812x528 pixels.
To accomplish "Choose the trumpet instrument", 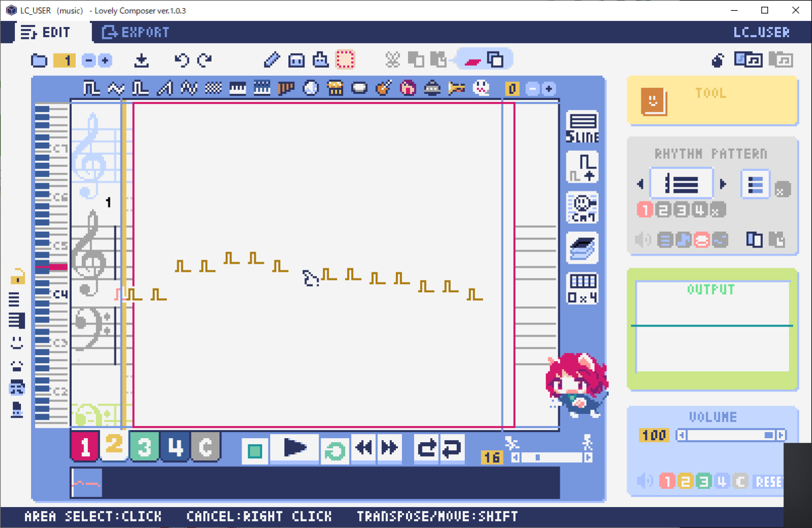I will [457, 88].
